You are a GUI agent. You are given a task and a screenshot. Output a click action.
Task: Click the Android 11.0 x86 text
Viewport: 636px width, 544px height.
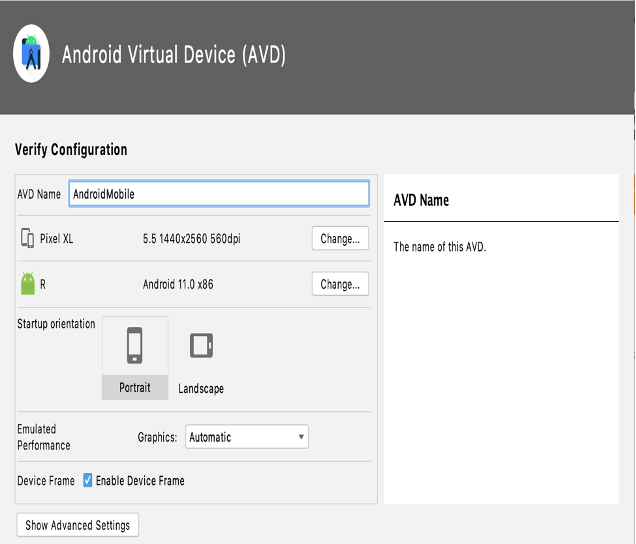tap(178, 284)
